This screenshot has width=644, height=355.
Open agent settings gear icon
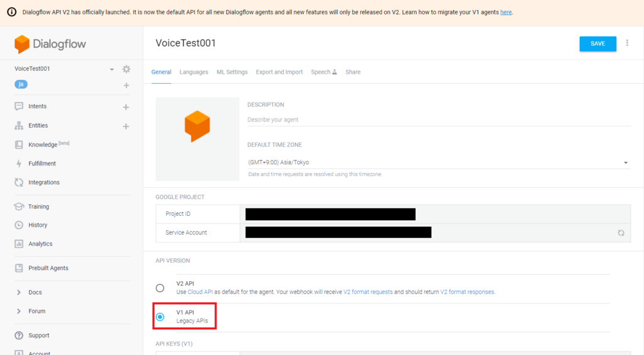(x=126, y=69)
